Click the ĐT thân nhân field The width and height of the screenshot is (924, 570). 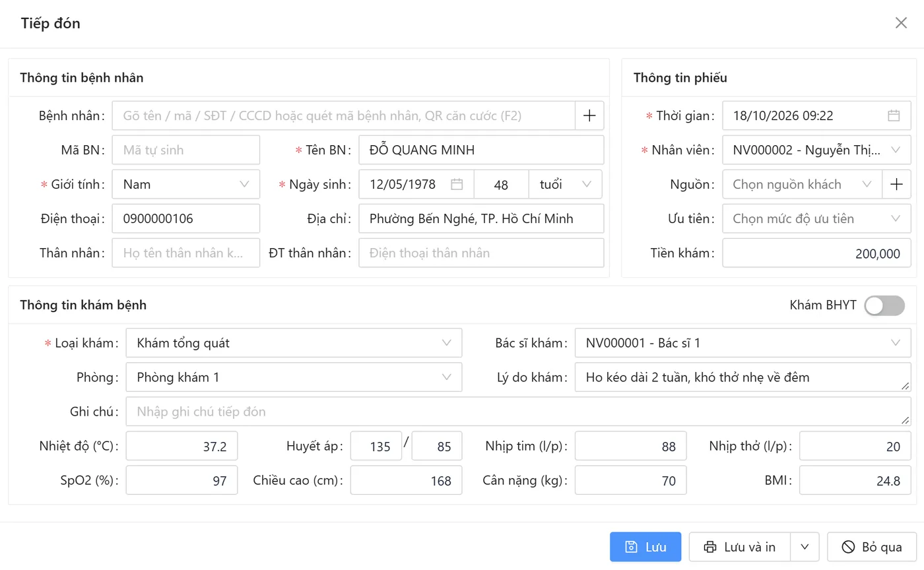pyautogui.click(x=481, y=253)
